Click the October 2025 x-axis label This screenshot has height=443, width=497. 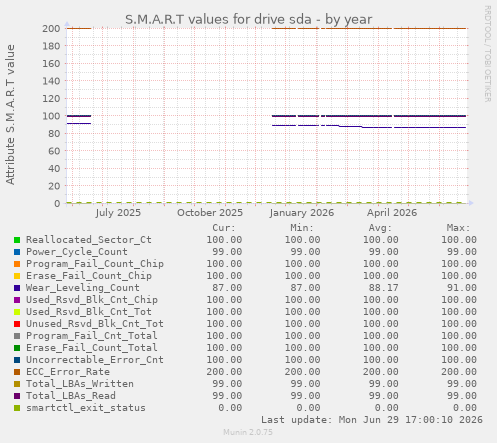coord(210,213)
